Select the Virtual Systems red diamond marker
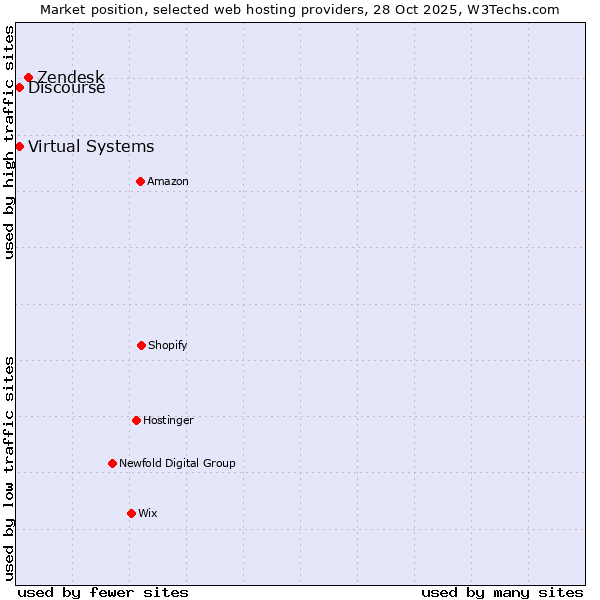 19,146
